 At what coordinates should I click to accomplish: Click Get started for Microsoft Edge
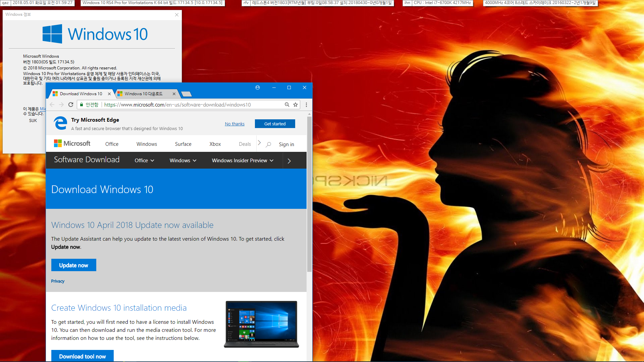click(275, 124)
